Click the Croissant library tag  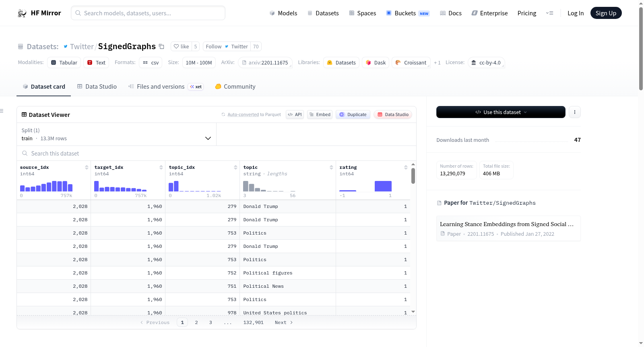click(411, 62)
